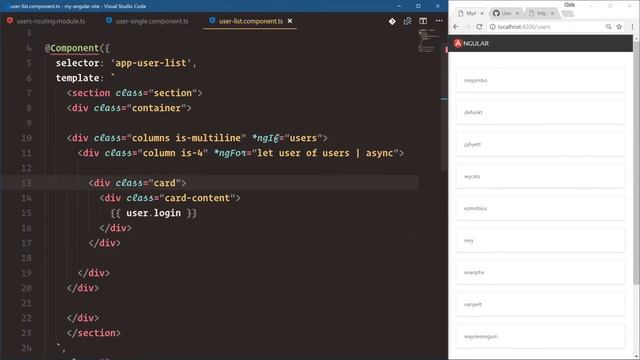Select the first browser tab labeled MyA
The image size is (640, 360).
pyautogui.click(x=471, y=13)
